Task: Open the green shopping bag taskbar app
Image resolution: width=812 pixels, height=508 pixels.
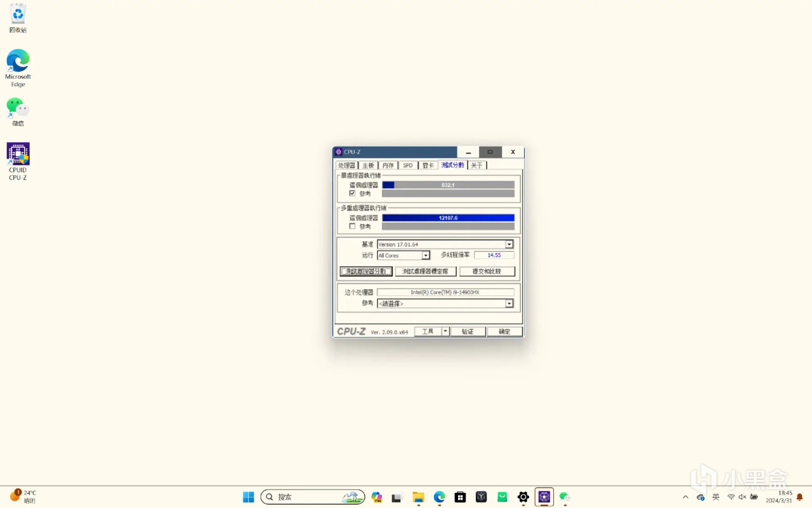Action: point(502,497)
